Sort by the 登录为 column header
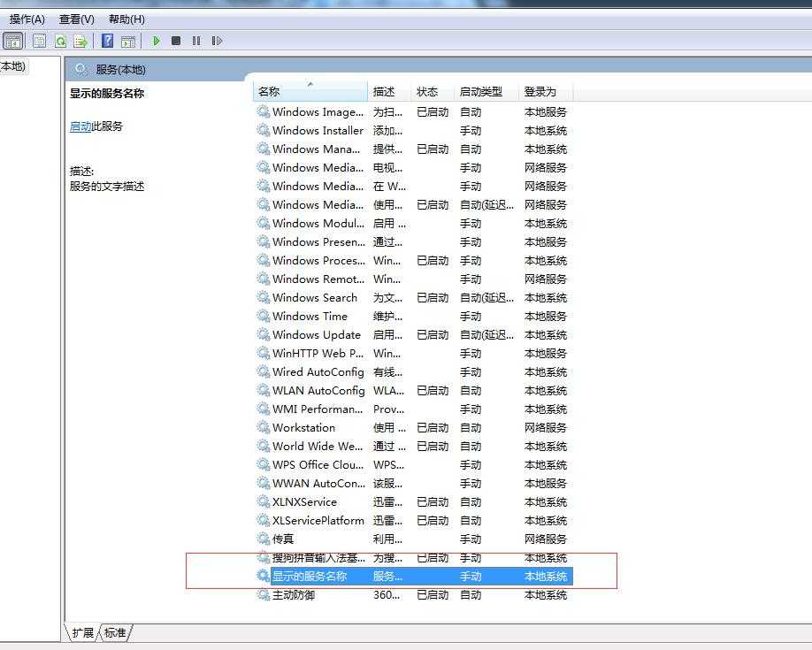 (x=546, y=92)
